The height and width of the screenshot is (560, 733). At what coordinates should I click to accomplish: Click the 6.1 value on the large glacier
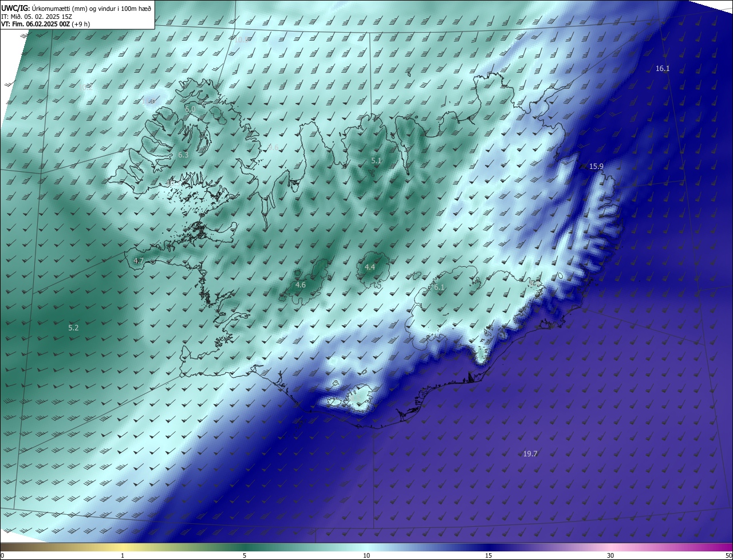[439, 287]
